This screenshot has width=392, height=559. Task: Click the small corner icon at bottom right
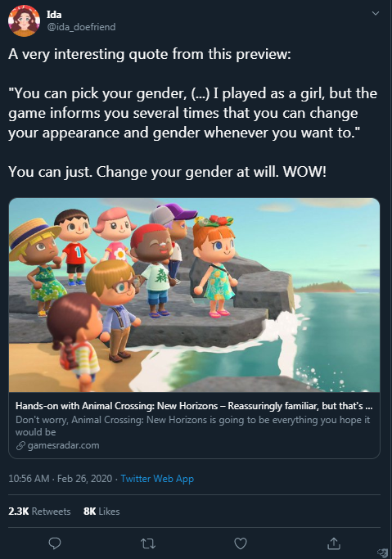click(383, 553)
